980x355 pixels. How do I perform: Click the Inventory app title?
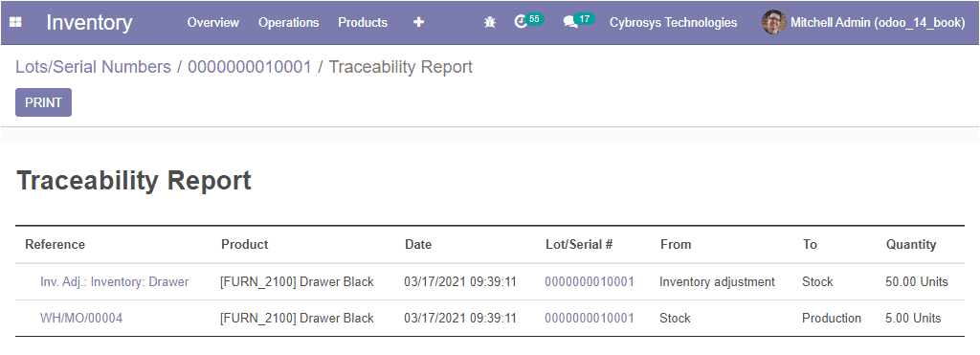tap(89, 23)
